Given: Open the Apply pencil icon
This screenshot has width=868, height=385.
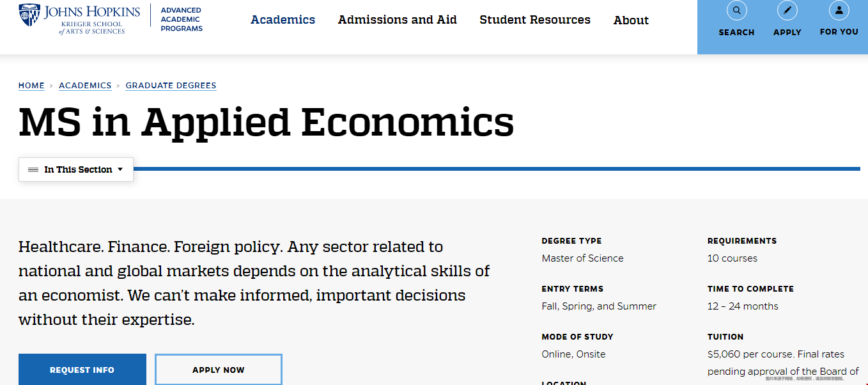Looking at the screenshot, I should [x=787, y=10].
